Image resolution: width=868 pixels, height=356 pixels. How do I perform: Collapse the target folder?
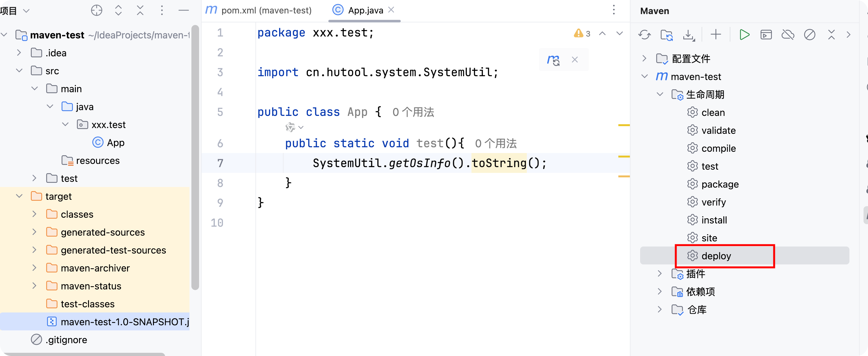click(x=19, y=196)
